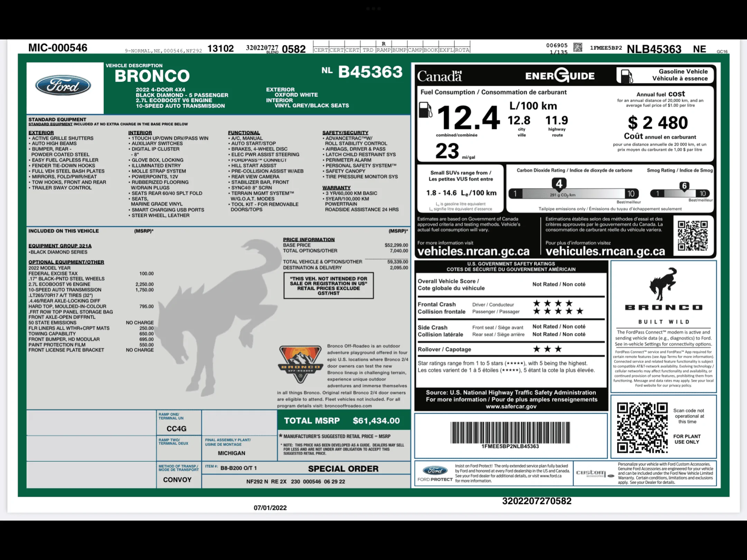Select the BOOK box in the top strip

431,50
